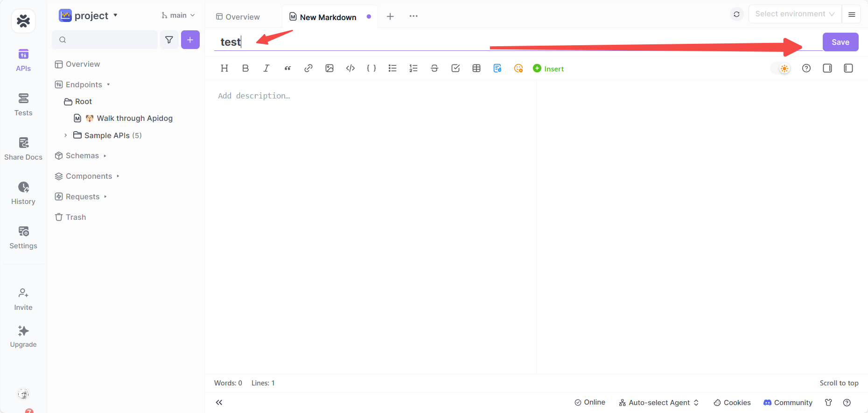
Task: Insert a link using toolbar icon
Action: (x=308, y=68)
